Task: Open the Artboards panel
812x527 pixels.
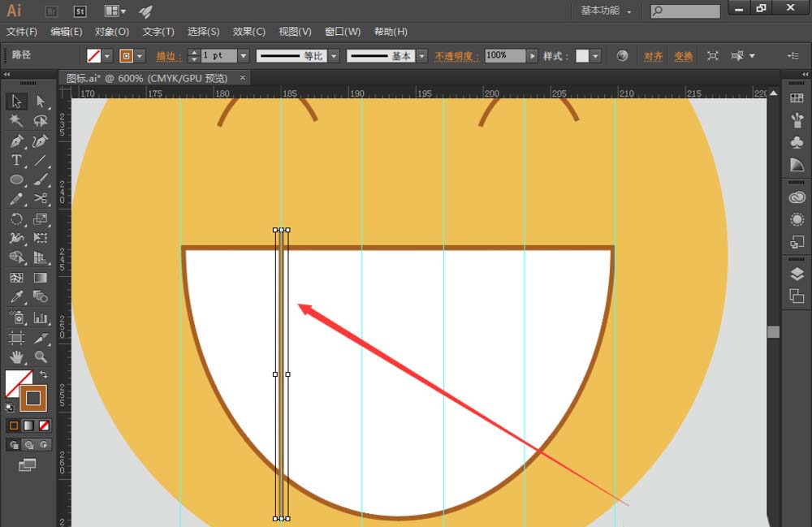Action: [x=797, y=296]
